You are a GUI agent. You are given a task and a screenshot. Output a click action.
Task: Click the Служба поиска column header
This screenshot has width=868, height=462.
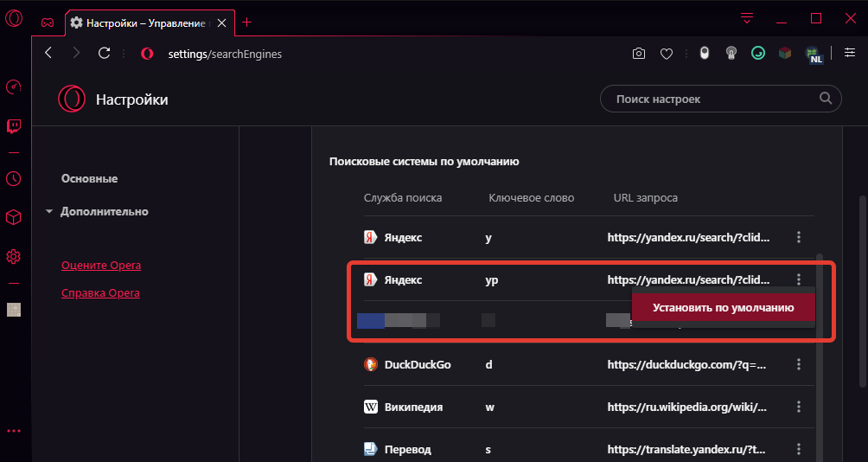pos(403,198)
